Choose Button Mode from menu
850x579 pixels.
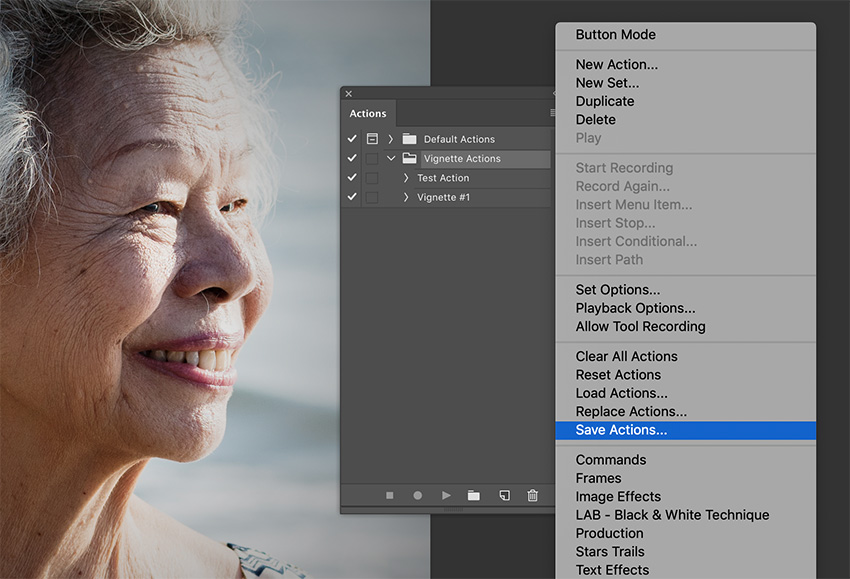pos(686,35)
